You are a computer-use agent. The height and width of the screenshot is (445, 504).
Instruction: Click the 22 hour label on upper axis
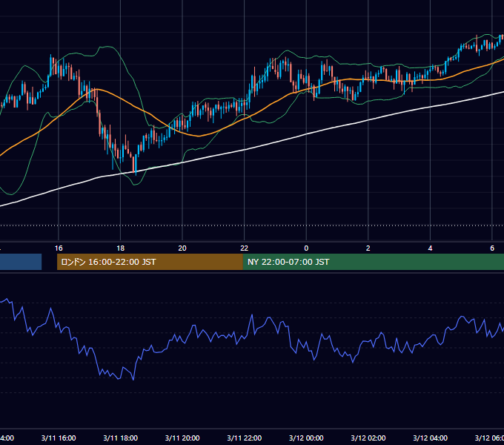coord(245,248)
